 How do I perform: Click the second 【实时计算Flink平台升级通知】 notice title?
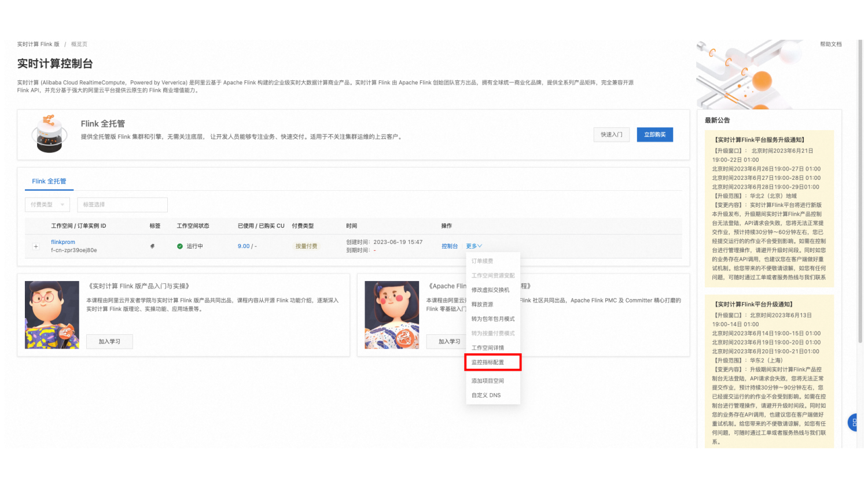pos(753,304)
